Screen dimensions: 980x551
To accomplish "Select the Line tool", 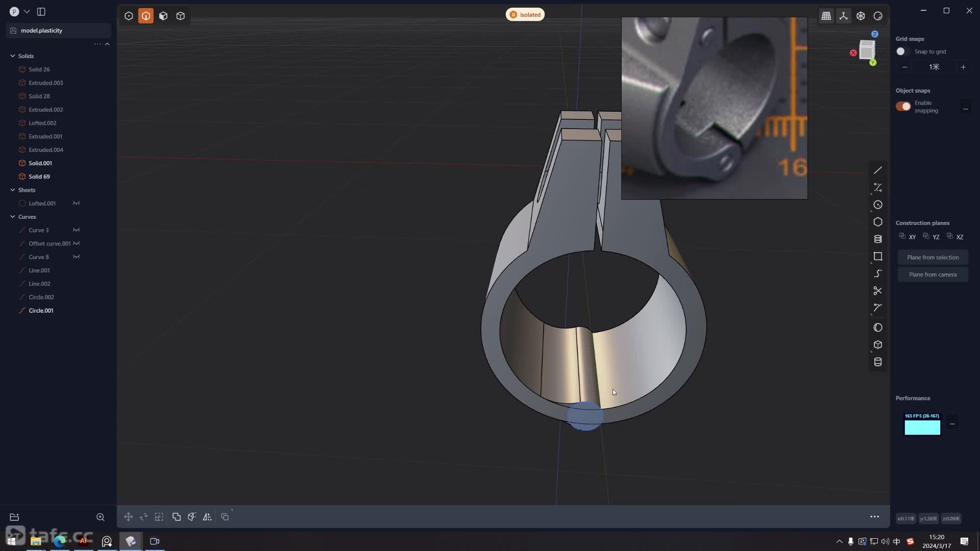I will (x=878, y=170).
